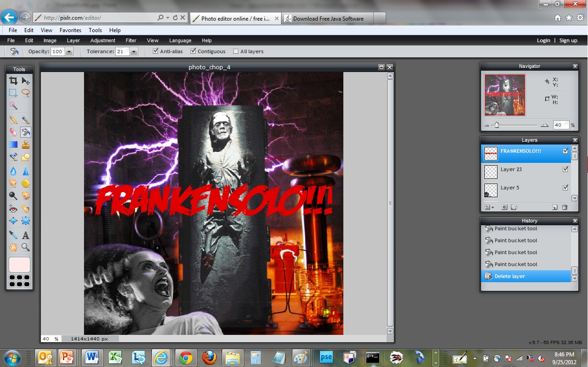Select the Gradient tool
The height and width of the screenshot is (367, 588).
click(x=13, y=145)
